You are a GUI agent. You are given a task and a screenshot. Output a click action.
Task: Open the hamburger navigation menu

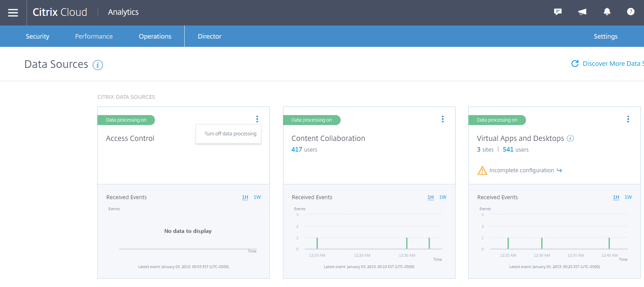coord(13,13)
